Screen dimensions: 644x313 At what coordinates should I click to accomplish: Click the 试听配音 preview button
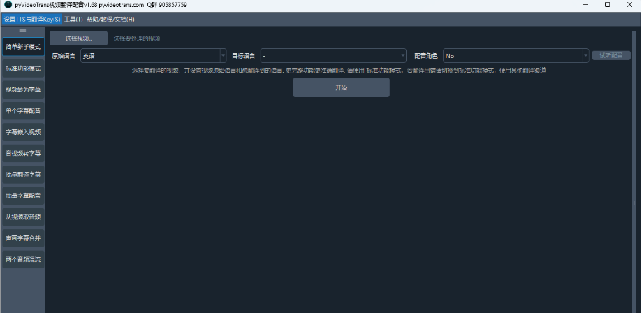click(611, 55)
